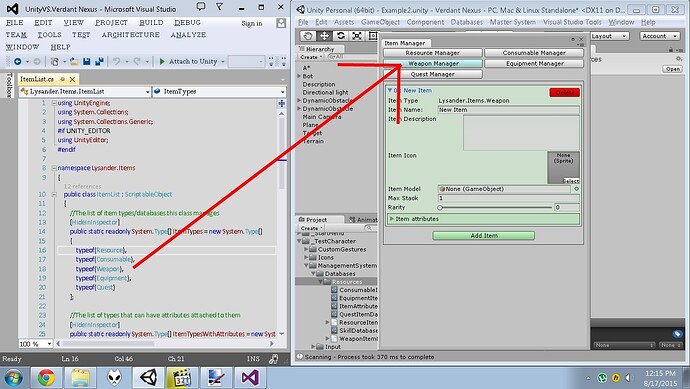690x389 pixels.
Task: Collapse Databases folder in Project panel
Action: point(313,274)
